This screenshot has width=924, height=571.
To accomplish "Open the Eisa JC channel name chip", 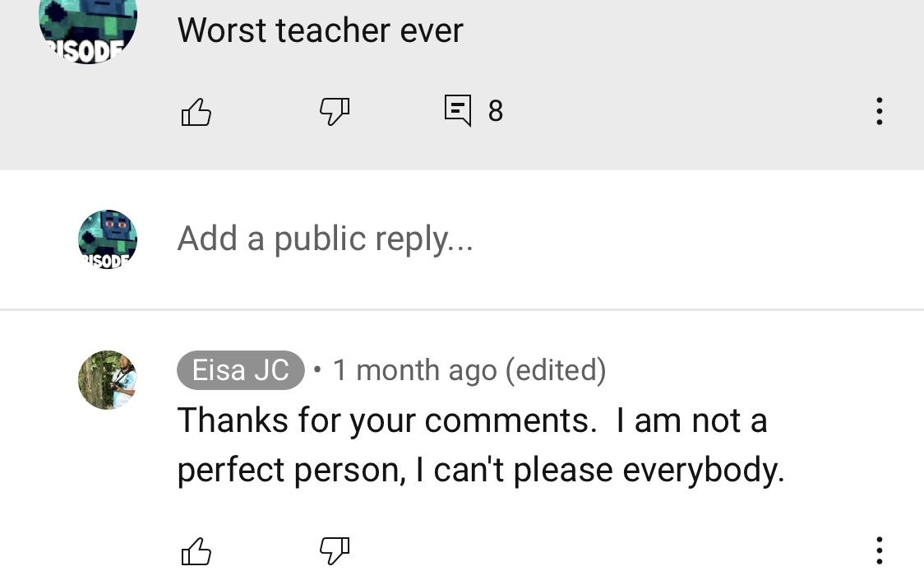I will (240, 370).
